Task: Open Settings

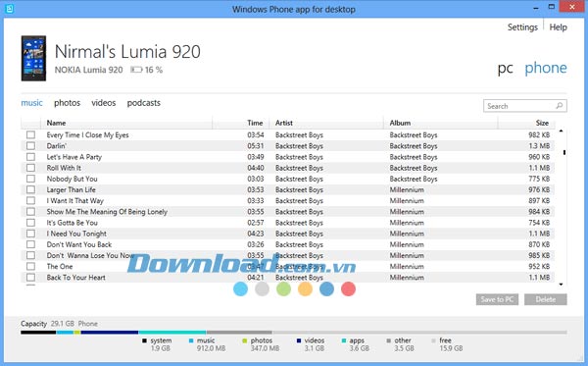Action: [522, 27]
